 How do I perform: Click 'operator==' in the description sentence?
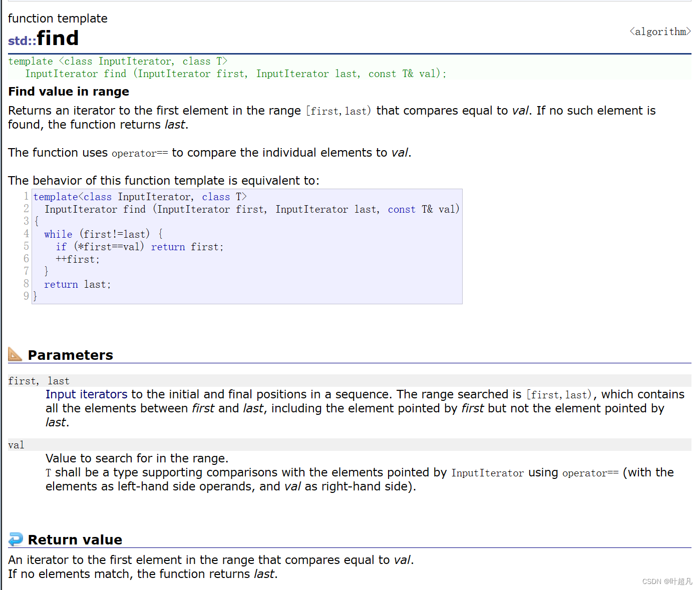(x=140, y=153)
